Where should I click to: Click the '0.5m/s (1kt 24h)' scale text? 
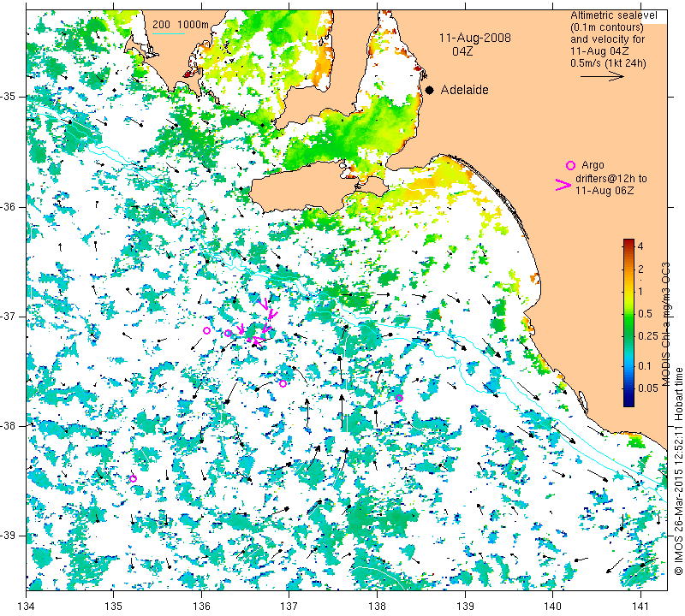click(608, 62)
